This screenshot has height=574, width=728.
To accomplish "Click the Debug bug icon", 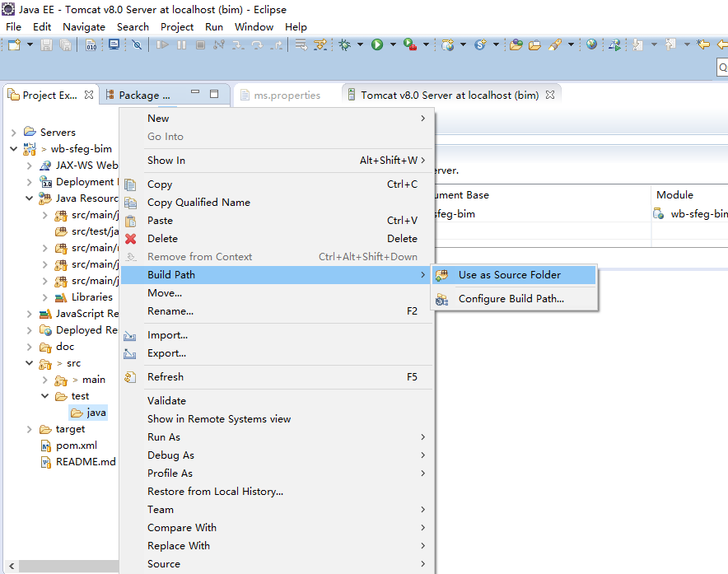I will point(345,44).
